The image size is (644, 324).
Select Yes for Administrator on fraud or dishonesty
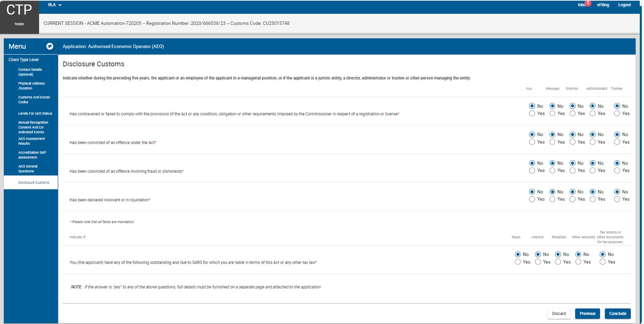coord(592,171)
